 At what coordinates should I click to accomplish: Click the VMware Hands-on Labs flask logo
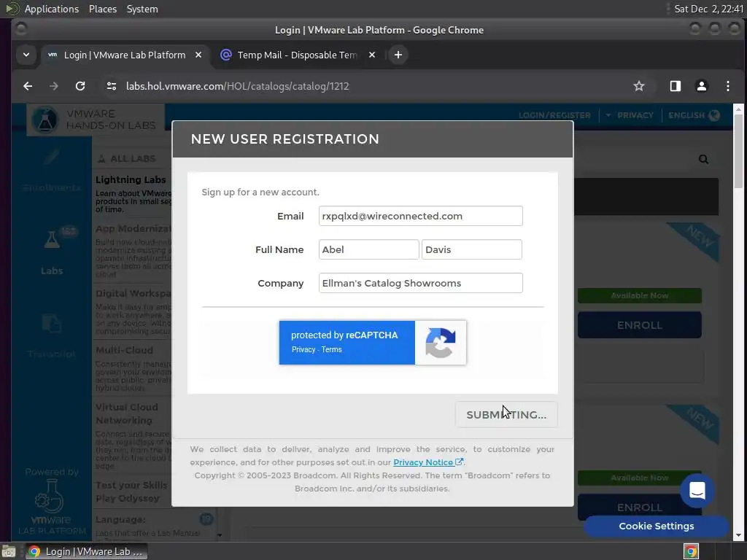(x=45, y=120)
